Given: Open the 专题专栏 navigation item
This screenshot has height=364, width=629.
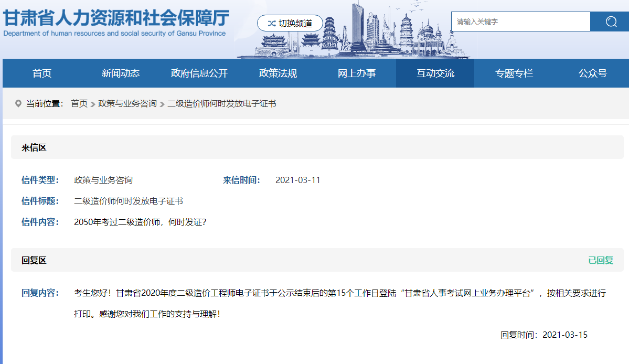Looking at the screenshot, I should coord(514,73).
